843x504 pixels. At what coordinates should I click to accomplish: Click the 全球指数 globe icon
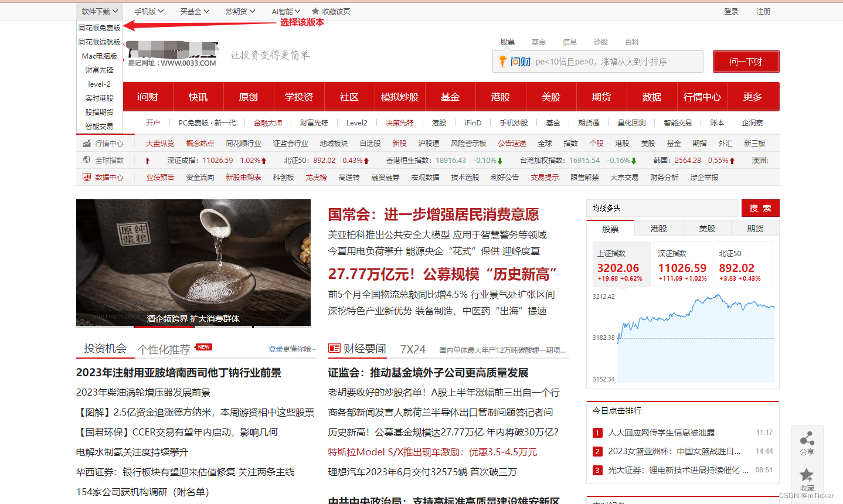[87, 159]
